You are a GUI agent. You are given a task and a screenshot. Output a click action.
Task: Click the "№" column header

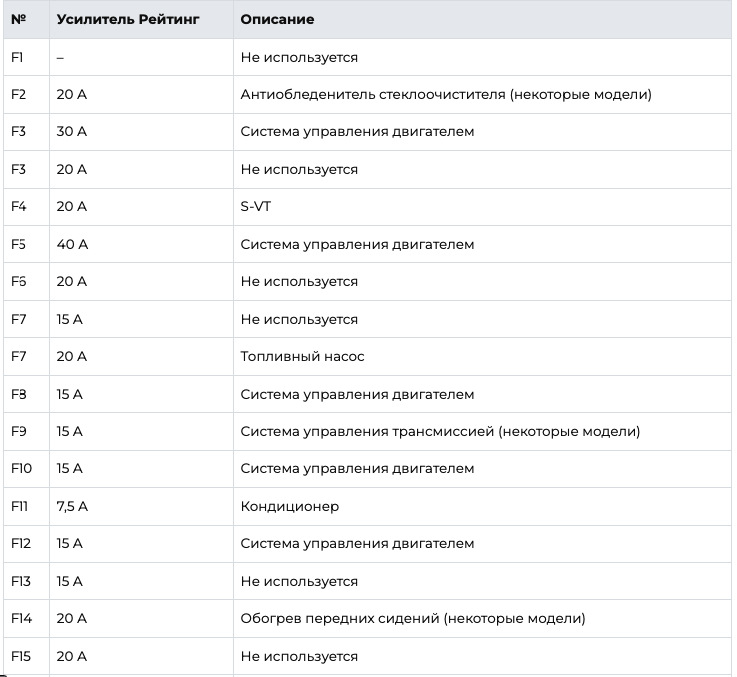18,20
